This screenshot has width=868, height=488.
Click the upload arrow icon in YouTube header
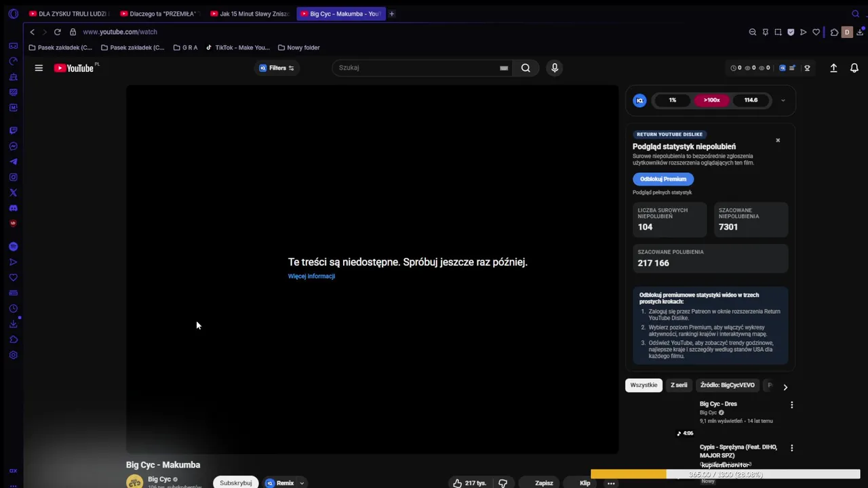(833, 68)
